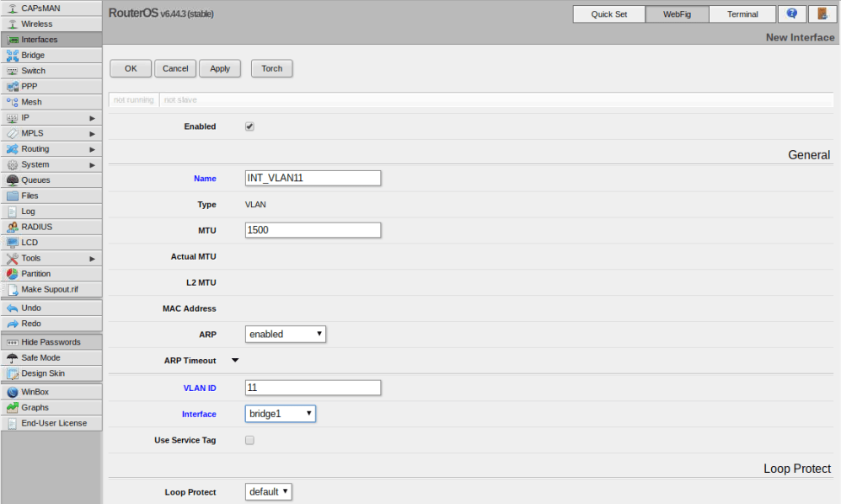Expand the IP submenu
Screen dimensions: 841x504
coord(92,118)
